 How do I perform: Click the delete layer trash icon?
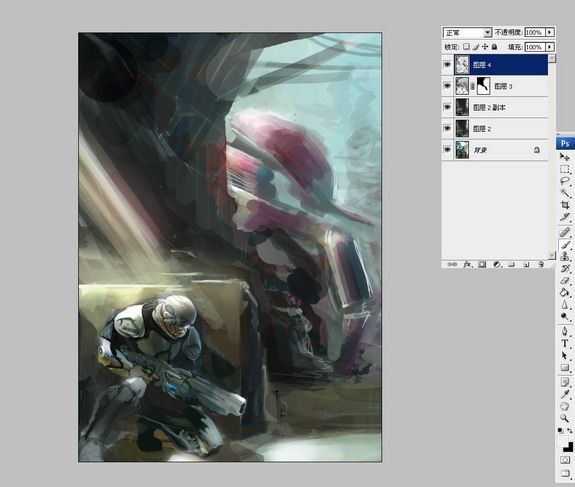pyautogui.click(x=541, y=264)
